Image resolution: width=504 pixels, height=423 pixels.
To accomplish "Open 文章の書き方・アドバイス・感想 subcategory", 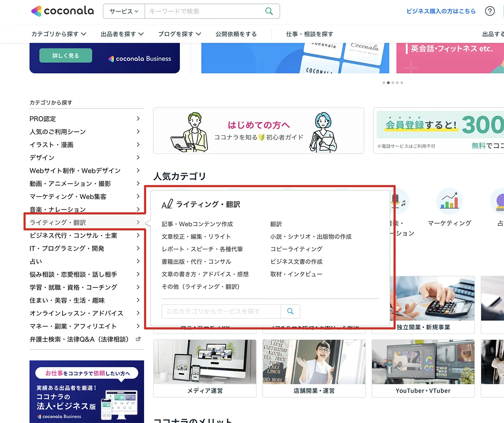I will click(205, 274).
